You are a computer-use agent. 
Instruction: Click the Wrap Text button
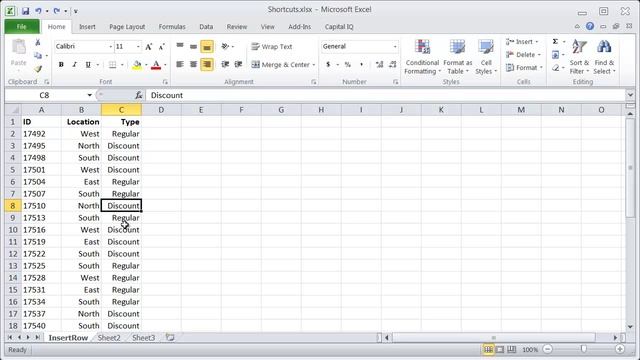[x=272, y=47]
